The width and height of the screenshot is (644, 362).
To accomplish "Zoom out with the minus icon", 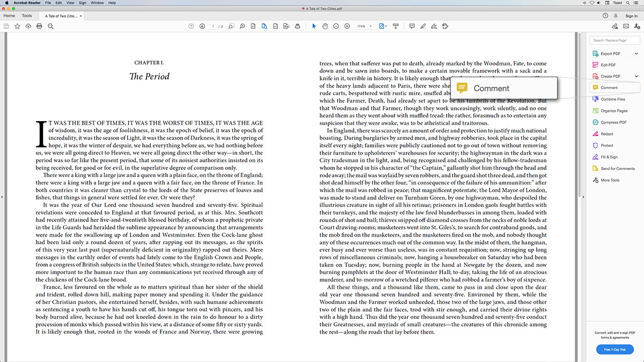I will pyautogui.click(x=336, y=26).
